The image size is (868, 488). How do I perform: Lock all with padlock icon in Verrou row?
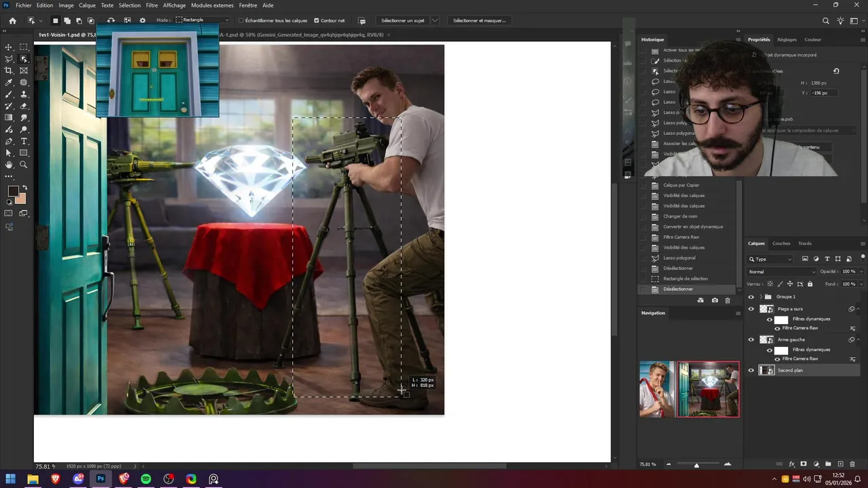(810, 284)
